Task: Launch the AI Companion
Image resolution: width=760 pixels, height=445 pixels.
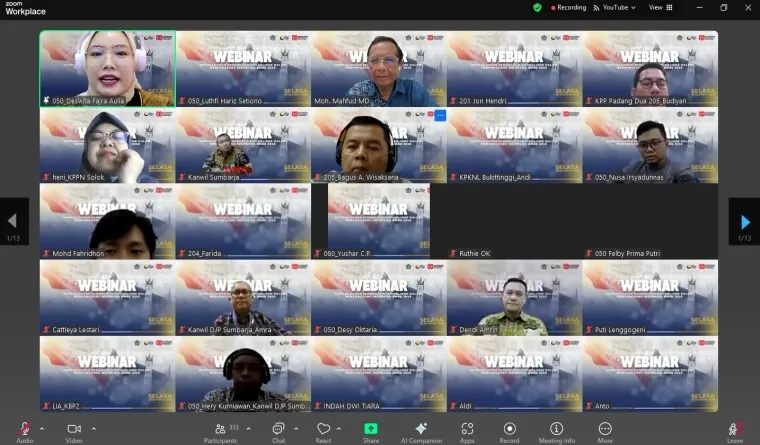Action: coord(421,430)
